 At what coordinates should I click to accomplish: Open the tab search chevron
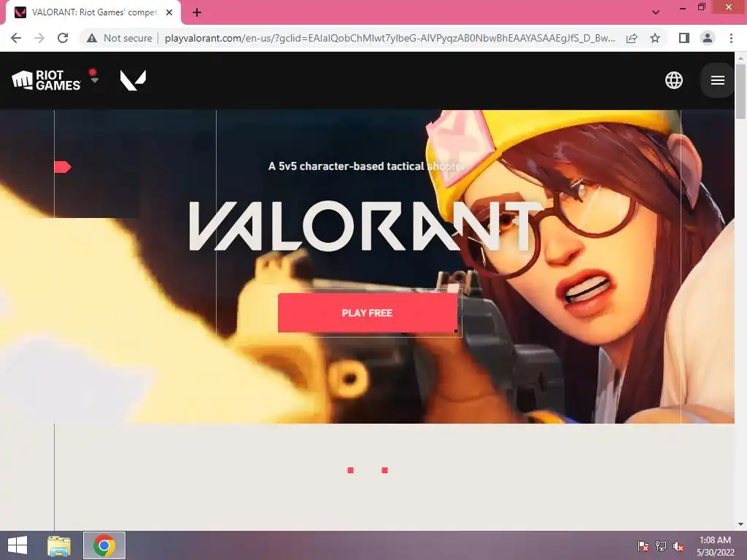656,12
